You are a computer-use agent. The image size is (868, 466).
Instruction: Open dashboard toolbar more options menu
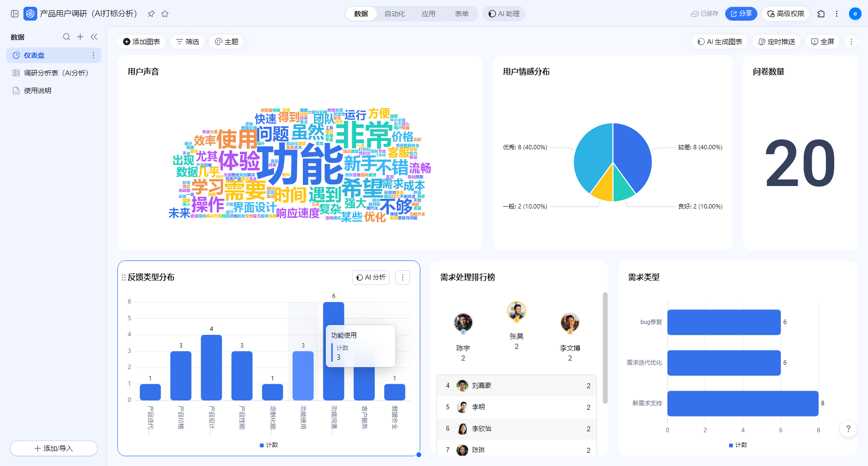851,42
